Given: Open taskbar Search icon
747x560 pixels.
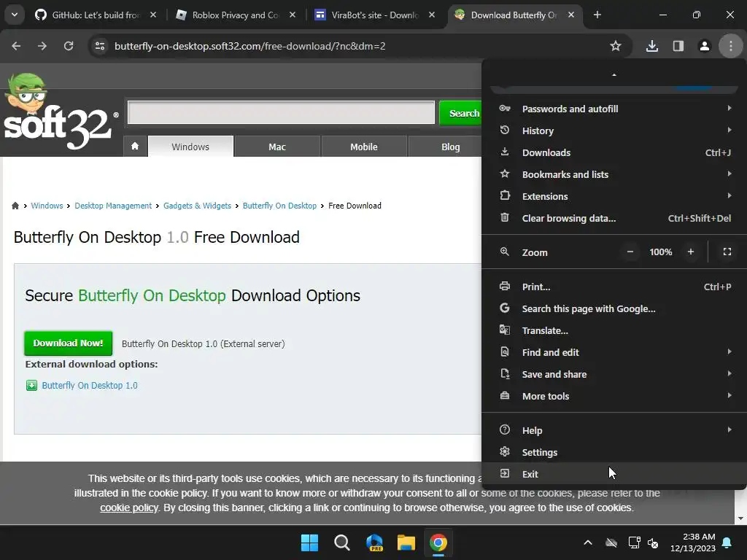Looking at the screenshot, I should click(x=341, y=542).
